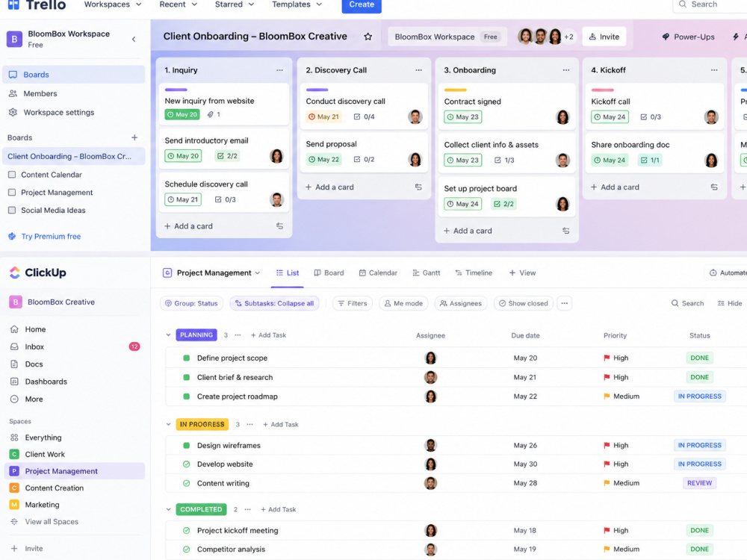
Task: Click the ClickUp logo
Action: pos(37,273)
